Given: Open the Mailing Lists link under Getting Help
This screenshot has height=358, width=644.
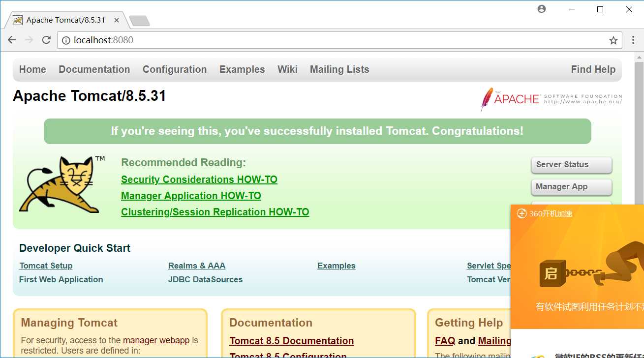Looking at the screenshot, I should click(x=494, y=341).
